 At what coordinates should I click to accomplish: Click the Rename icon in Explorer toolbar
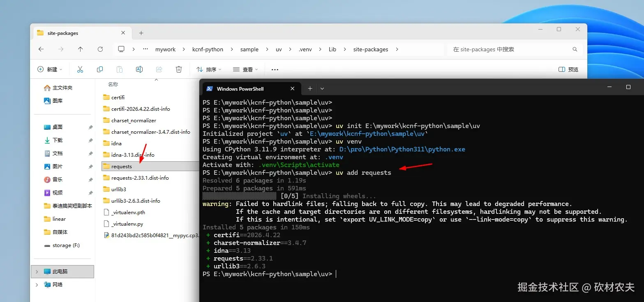click(139, 69)
